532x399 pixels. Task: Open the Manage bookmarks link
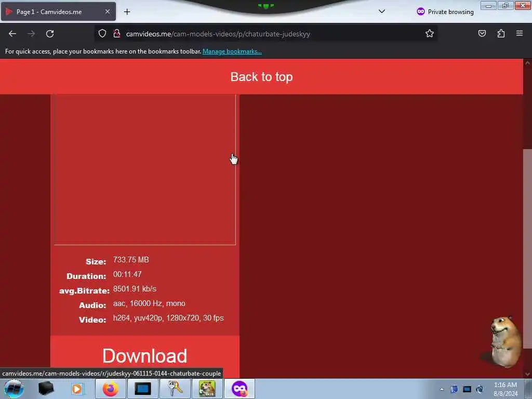(x=232, y=51)
